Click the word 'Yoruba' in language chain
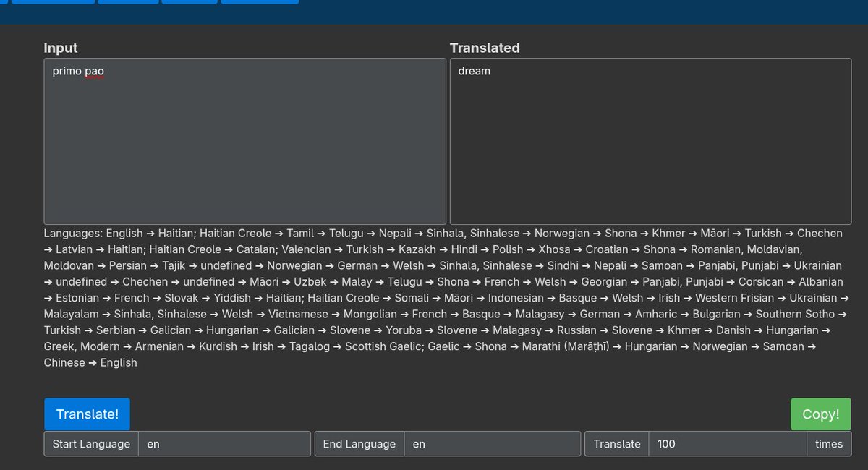This screenshot has width=868, height=470. tap(404, 330)
